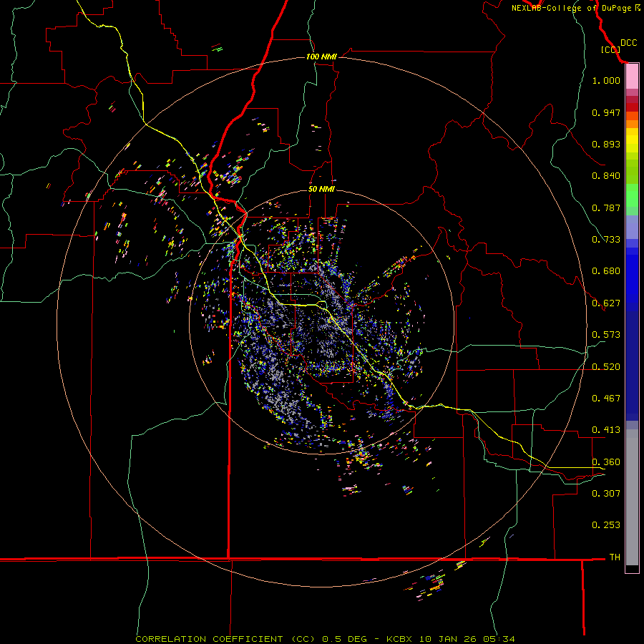Click the 0.893 legend value
The width and height of the screenshot is (644, 644).
606,144
